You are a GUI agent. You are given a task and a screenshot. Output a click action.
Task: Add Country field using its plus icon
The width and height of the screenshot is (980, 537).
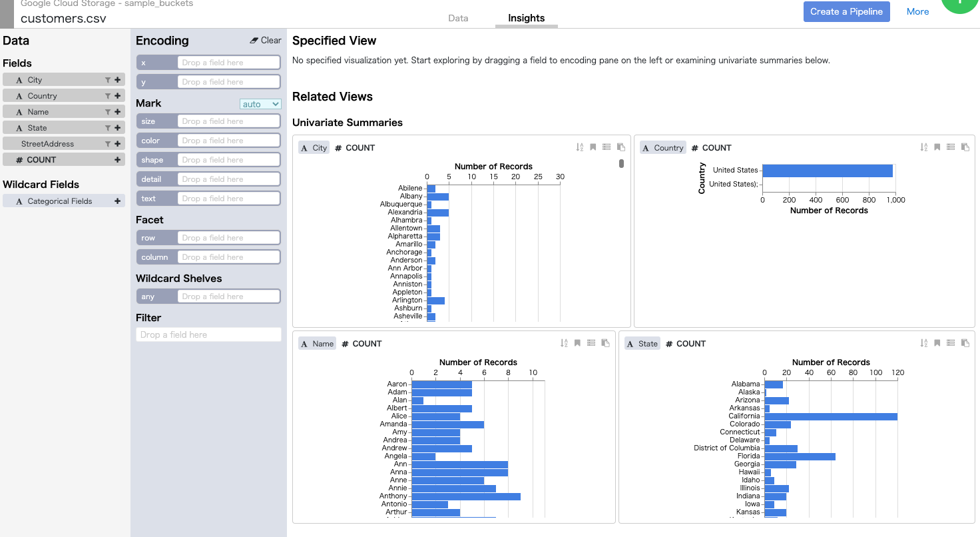(118, 96)
